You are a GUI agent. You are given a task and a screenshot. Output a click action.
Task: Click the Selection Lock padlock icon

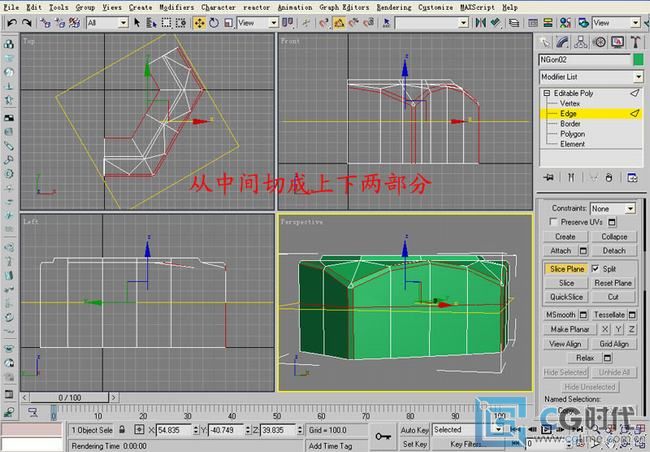122,430
